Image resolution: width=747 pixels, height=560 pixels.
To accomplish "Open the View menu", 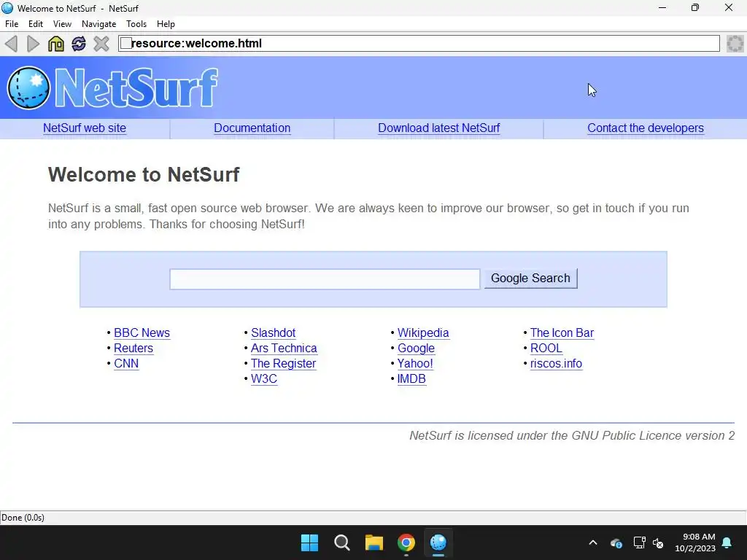I will [x=63, y=24].
